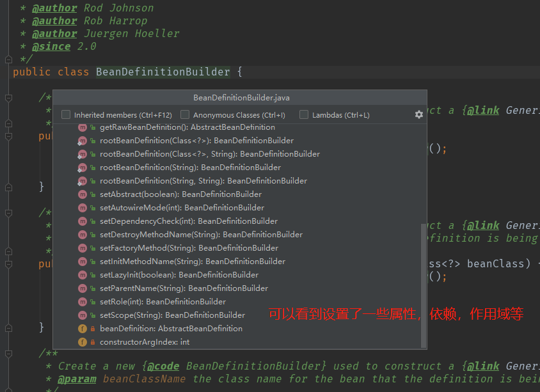Click the method icon beside setDependencyCheck(int)

pyautogui.click(x=83, y=221)
